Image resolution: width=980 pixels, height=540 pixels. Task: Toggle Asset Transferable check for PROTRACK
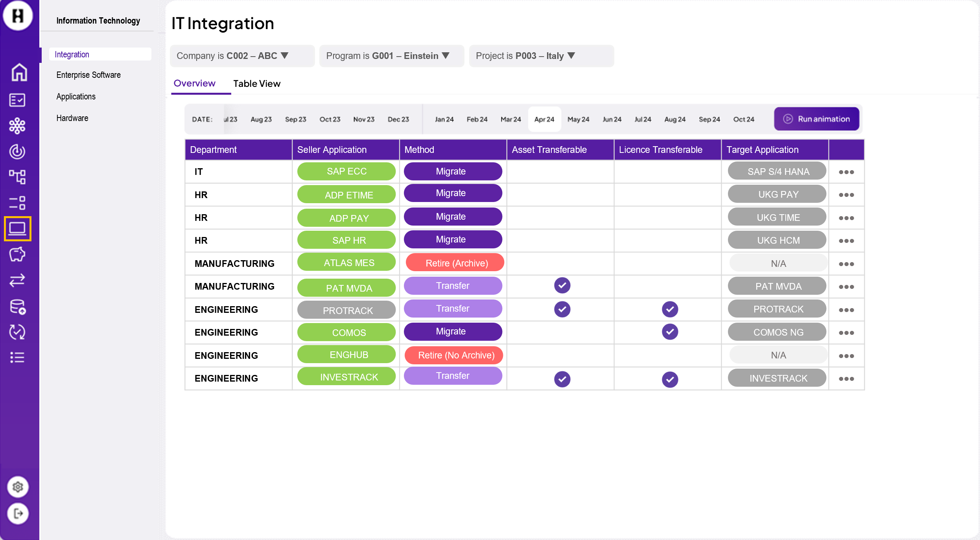562,309
